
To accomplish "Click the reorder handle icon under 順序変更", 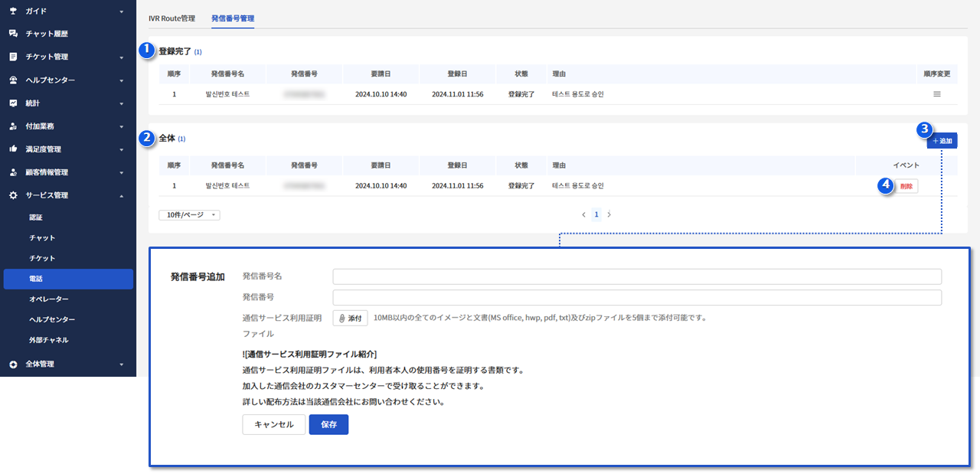I will click(x=936, y=94).
